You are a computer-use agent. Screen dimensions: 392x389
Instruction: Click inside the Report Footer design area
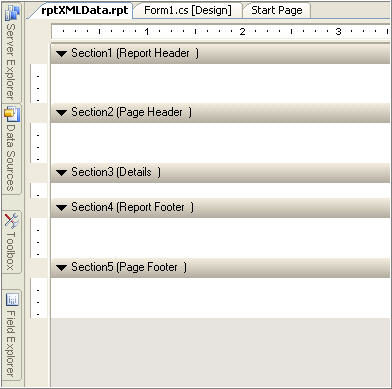coord(220,238)
